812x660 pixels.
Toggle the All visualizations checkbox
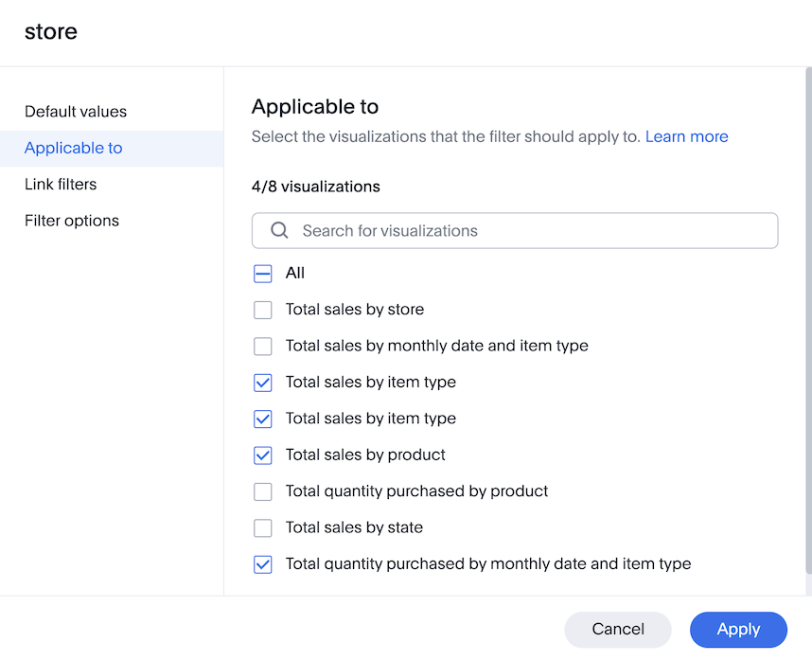coord(262,273)
